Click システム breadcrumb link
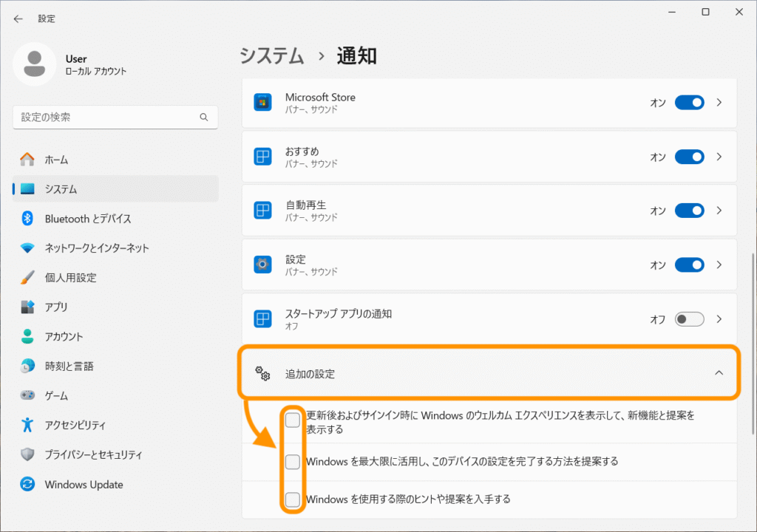 (272, 56)
